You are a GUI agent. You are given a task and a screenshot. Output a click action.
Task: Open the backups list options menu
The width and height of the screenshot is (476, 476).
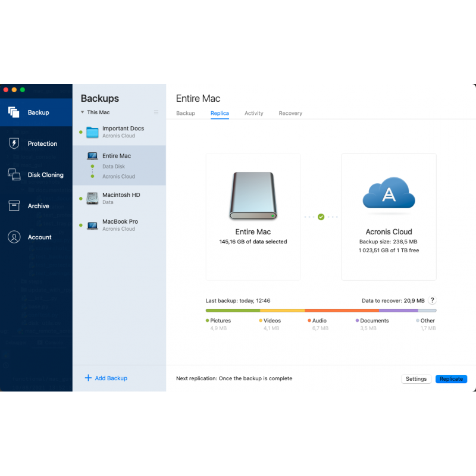156,112
